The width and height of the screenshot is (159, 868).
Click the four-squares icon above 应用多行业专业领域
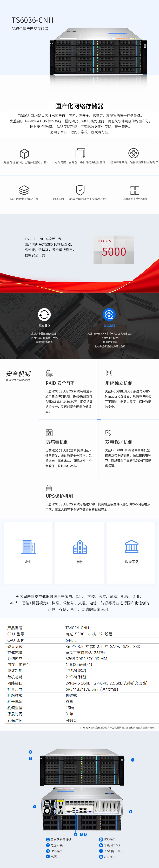[x=135, y=190]
